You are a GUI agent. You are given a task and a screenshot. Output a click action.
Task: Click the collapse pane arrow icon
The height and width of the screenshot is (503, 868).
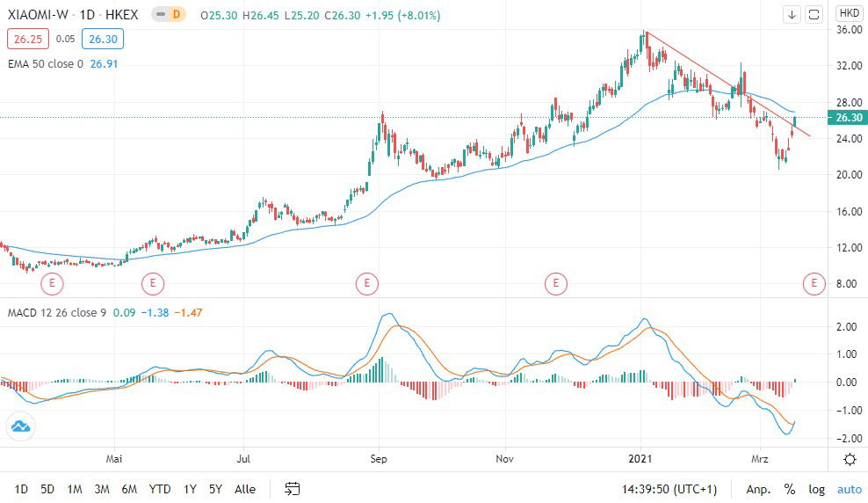coord(792,14)
